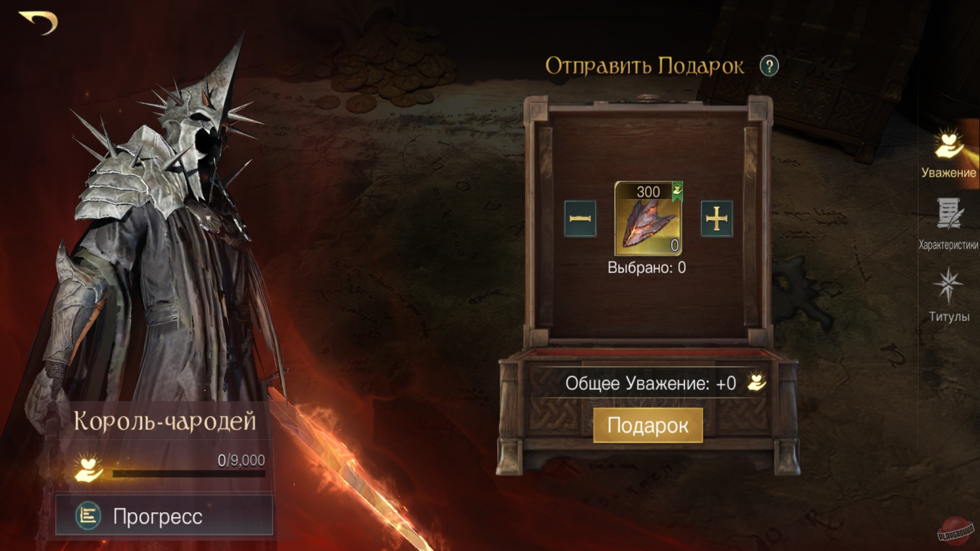Open the Характеристики tab
The width and height of the screenshot is (980, 551).
click(949, 224)
